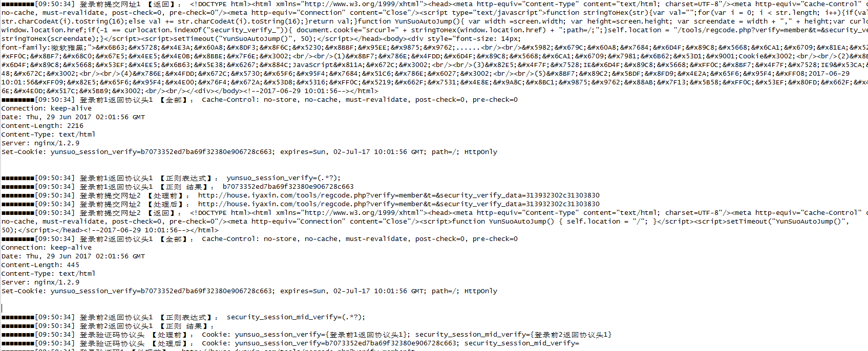Open the regcode.php URL on the 【处理前】 line
The height and width of the screenshot is (351, 868).
coord(398,195)
